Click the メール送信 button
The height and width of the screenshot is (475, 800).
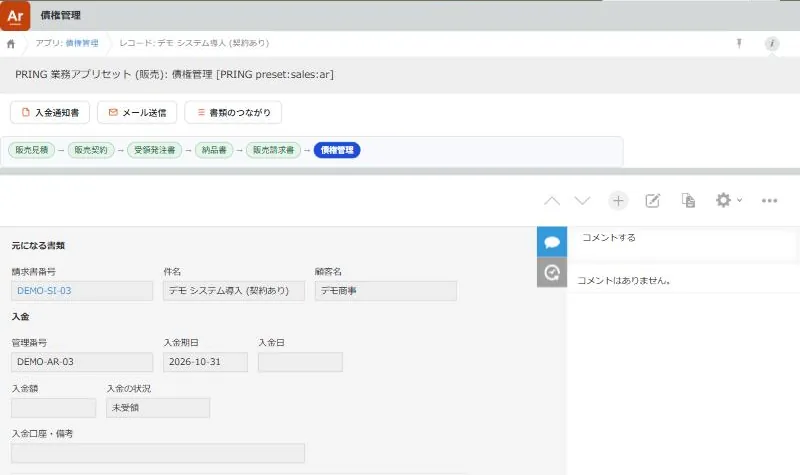point(137,112)
